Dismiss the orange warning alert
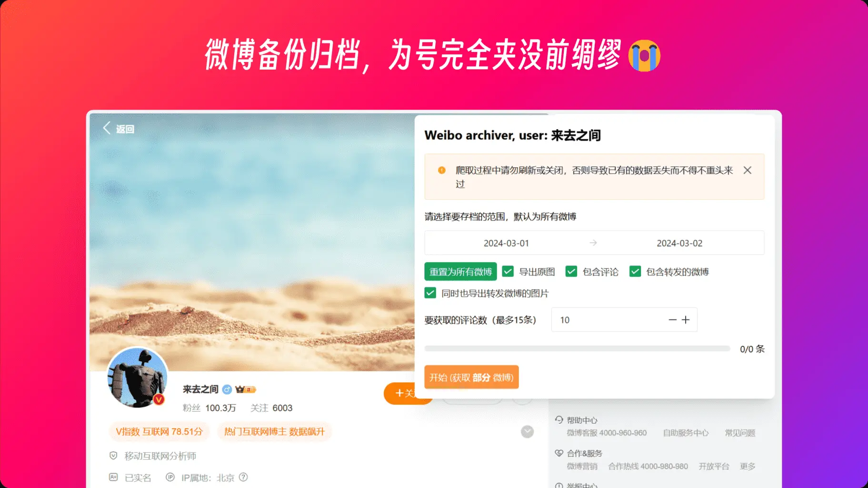Viewport: 868px width, 488px height. tap(748, 170)
